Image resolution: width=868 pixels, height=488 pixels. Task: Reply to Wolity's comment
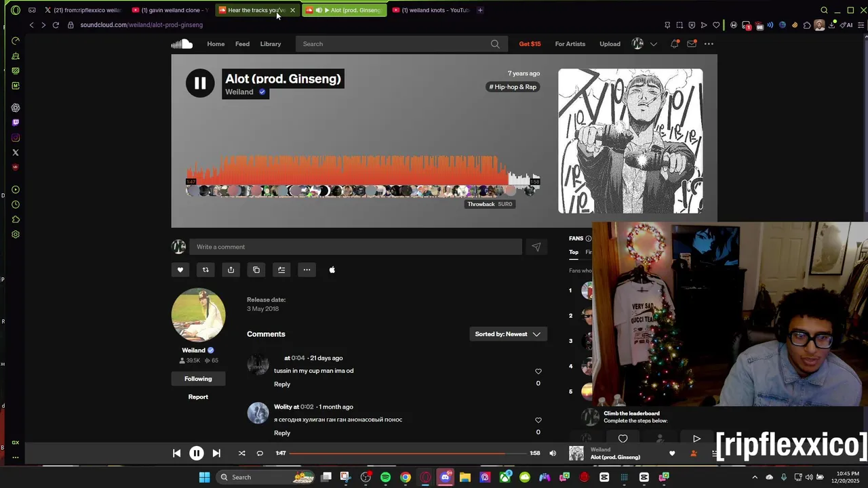[x=282, y=433]
